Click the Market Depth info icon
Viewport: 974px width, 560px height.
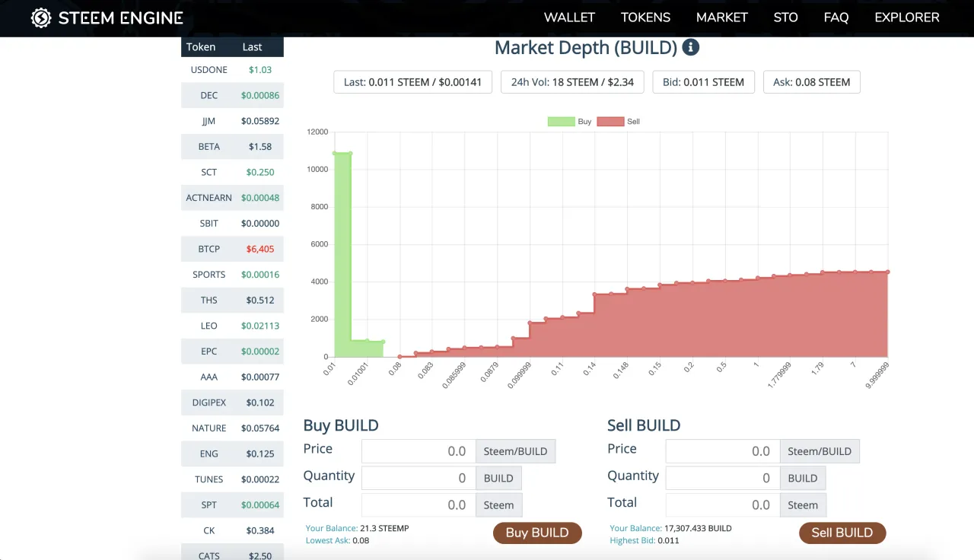[691, 47]
